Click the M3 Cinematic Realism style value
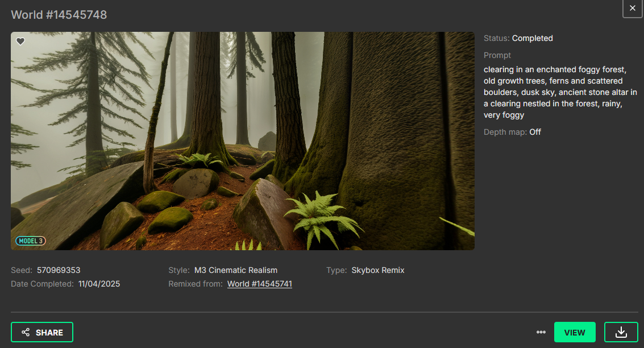This screenshot has width=644, height=348. click(x=235, y=270)
